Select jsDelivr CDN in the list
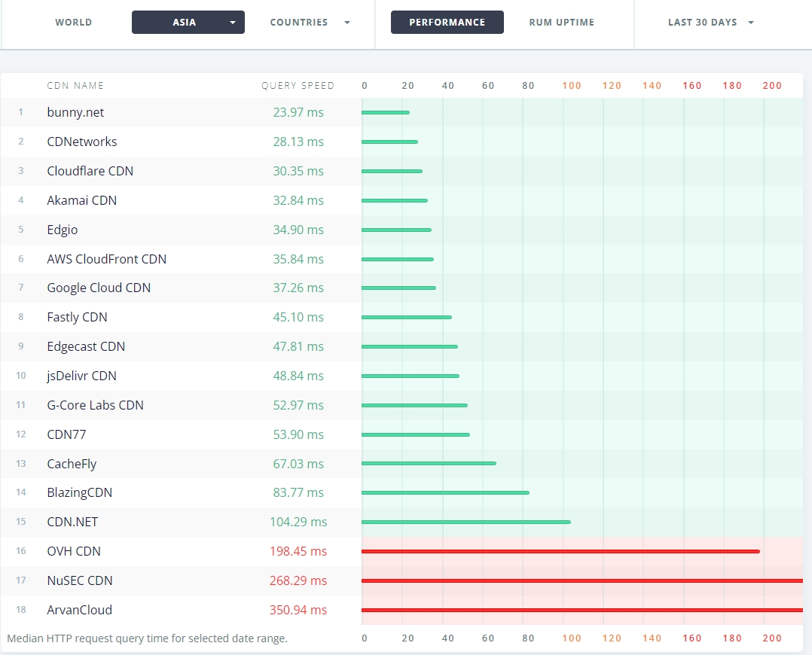The image size is (812, 655). click(x=81, y=376)
